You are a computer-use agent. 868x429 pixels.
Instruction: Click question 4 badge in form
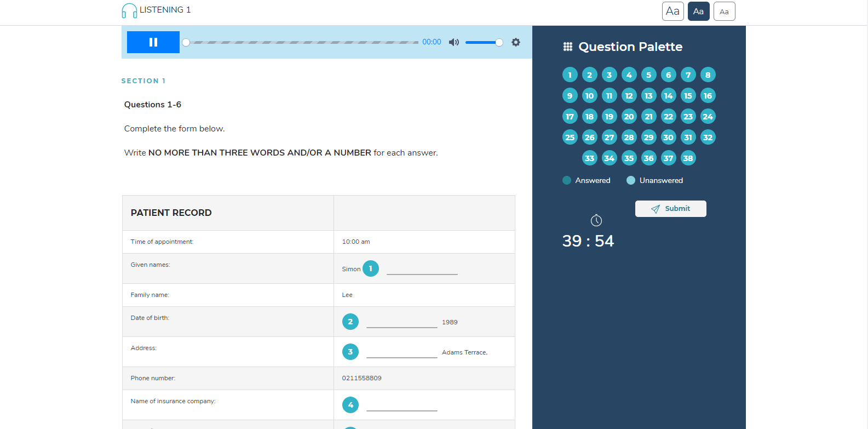(x=350, y=405)
